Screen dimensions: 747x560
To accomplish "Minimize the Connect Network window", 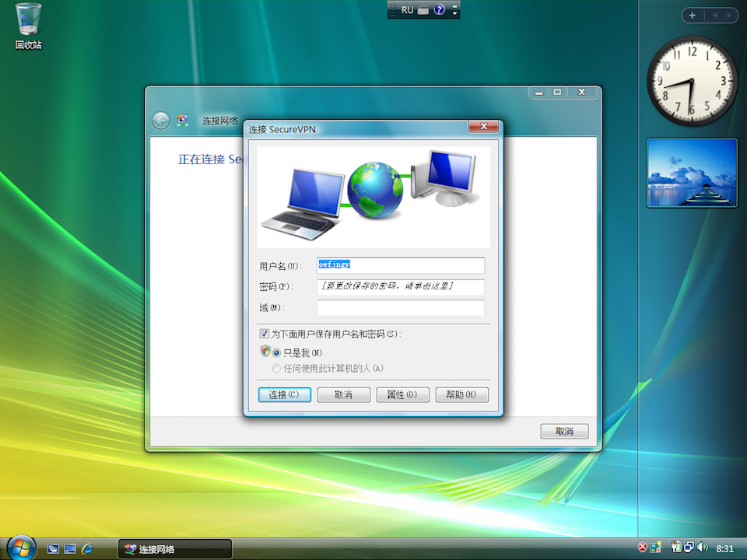I will coord(539,92).
